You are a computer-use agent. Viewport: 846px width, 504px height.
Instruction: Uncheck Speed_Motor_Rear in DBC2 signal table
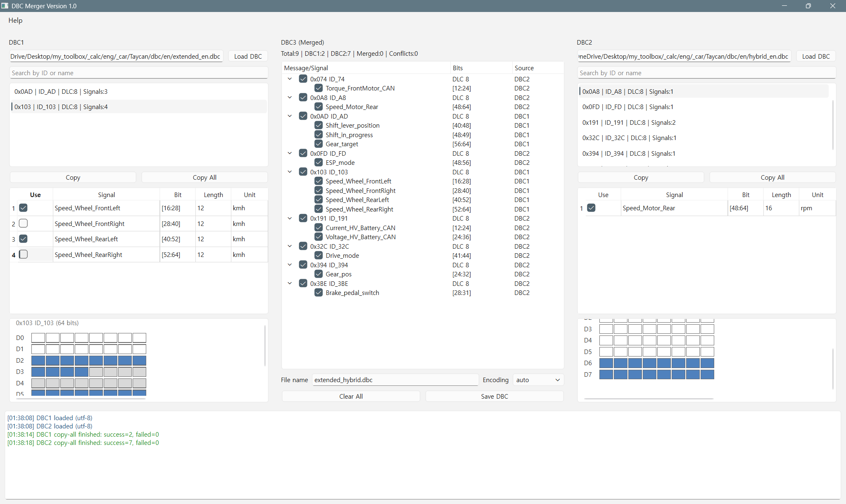(x=591, y=208)
